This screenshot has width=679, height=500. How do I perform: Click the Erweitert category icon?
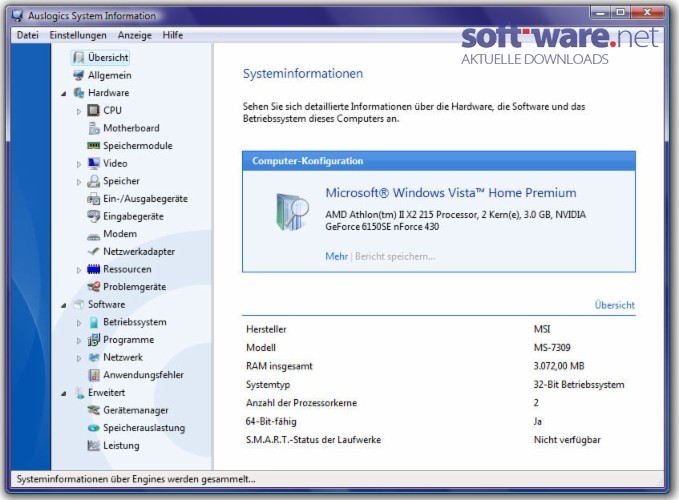[79, 393]
